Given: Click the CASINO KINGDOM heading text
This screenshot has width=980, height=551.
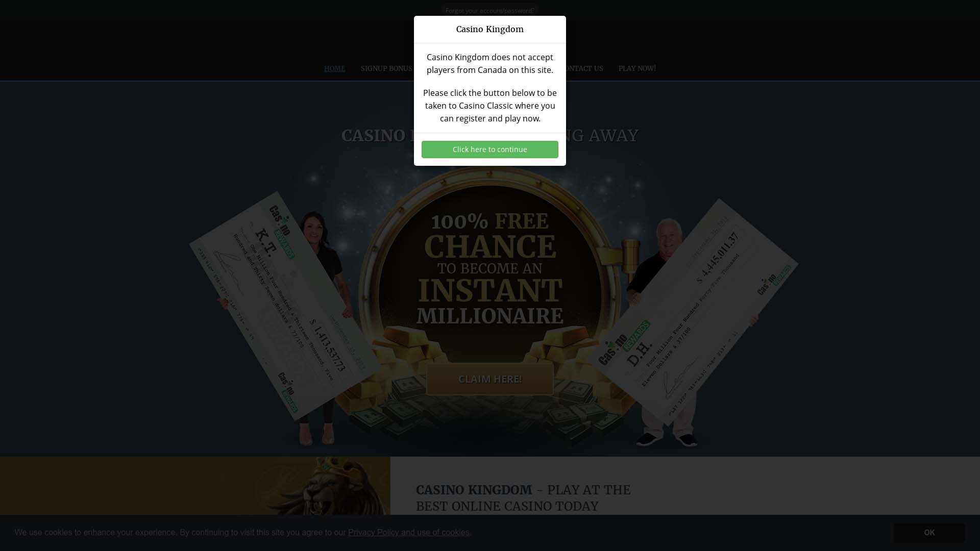Looking at the screenshot, I should pyautogui.click(x=474, y=490).
